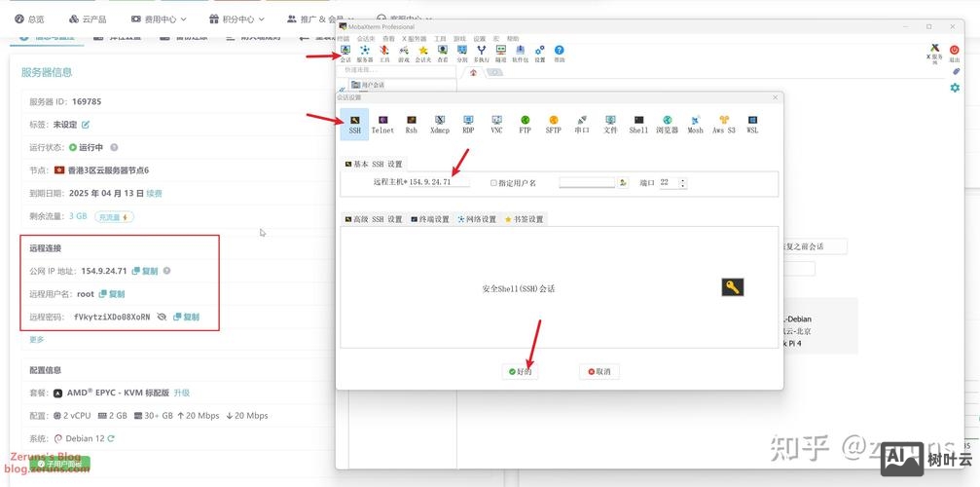980x487 pixels.
Task: Click the 多执行 (MultiExec) toolbar icon
Action: [482, 54]
